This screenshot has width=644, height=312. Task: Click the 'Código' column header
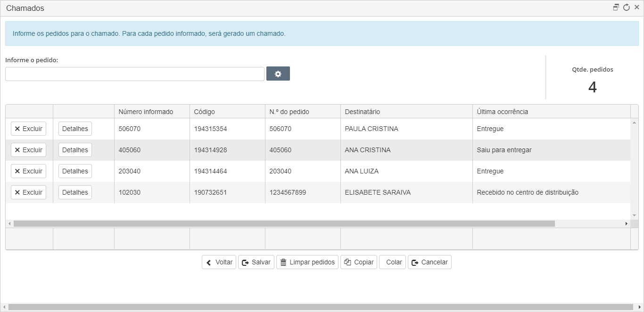(x=227, y=112)
